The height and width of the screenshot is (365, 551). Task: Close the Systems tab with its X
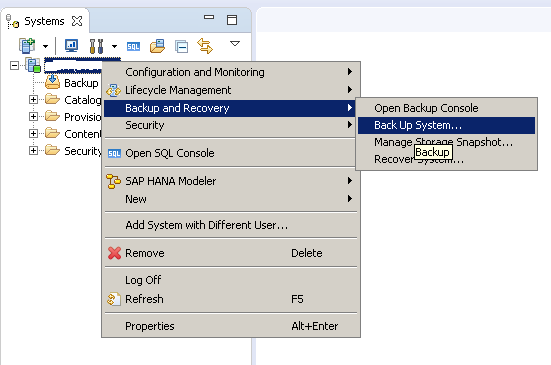coord(77,21)
